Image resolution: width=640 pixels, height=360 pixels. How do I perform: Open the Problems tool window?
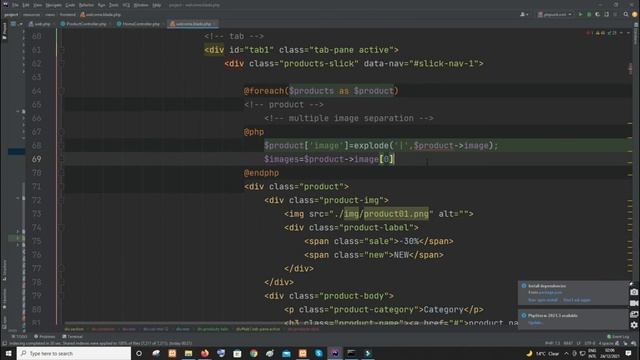tap(44, 337)
